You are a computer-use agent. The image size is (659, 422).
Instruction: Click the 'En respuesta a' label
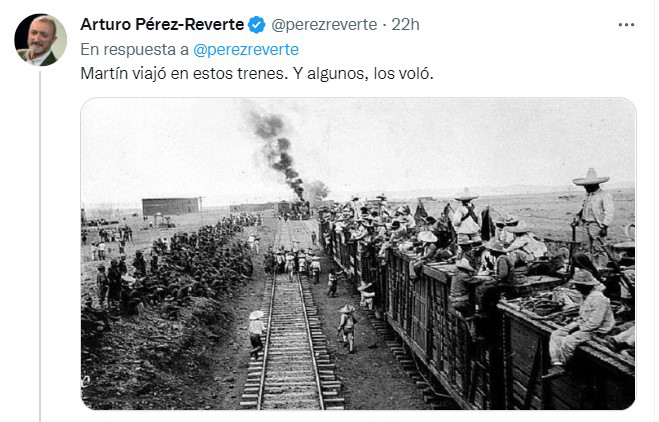click(134, 50)
